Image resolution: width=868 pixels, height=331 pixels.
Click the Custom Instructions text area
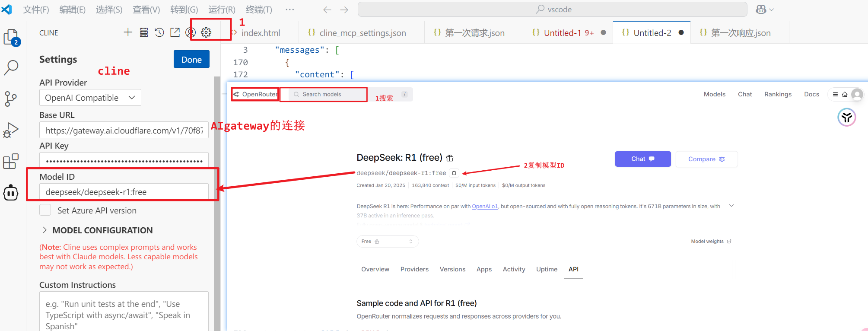(x=124, y=312)
